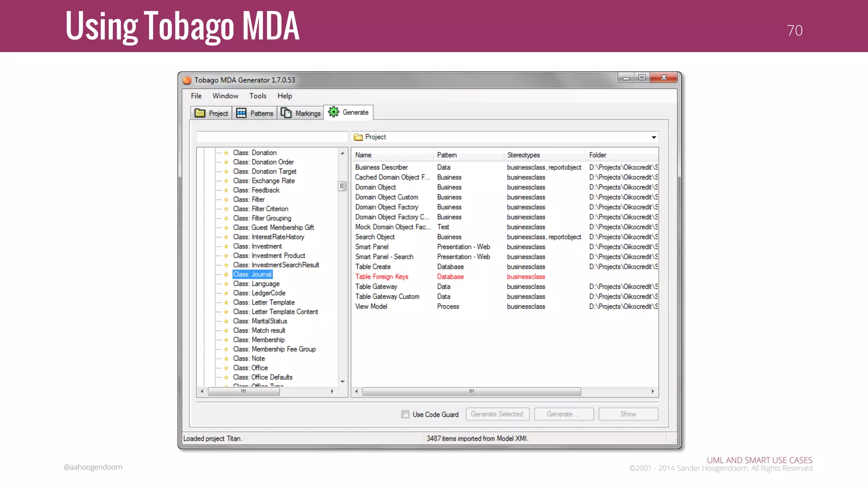This screenshot has width=868, height=488.
Task: Click the search field above the class tree
Action: pos(272,137)
